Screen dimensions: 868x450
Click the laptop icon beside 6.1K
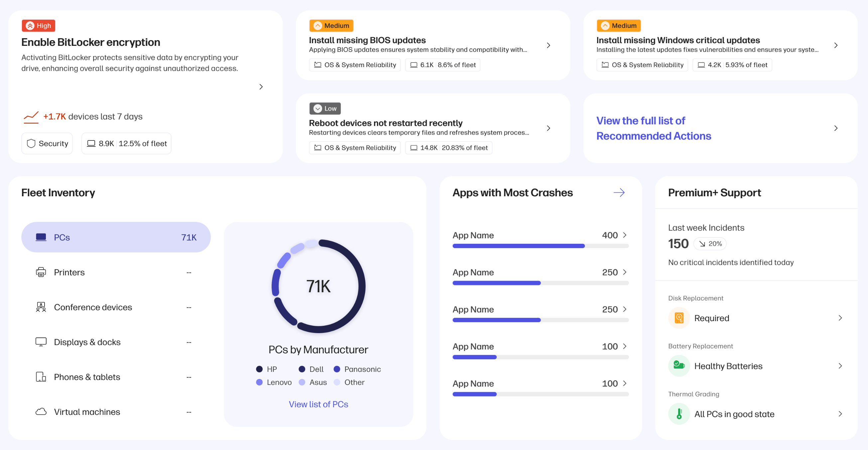414,65
